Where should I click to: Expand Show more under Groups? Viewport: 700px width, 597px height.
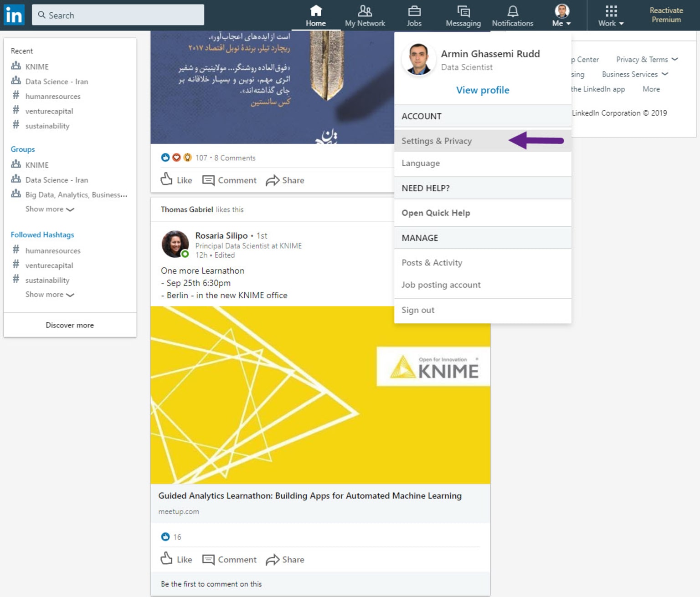click(50, 209)
